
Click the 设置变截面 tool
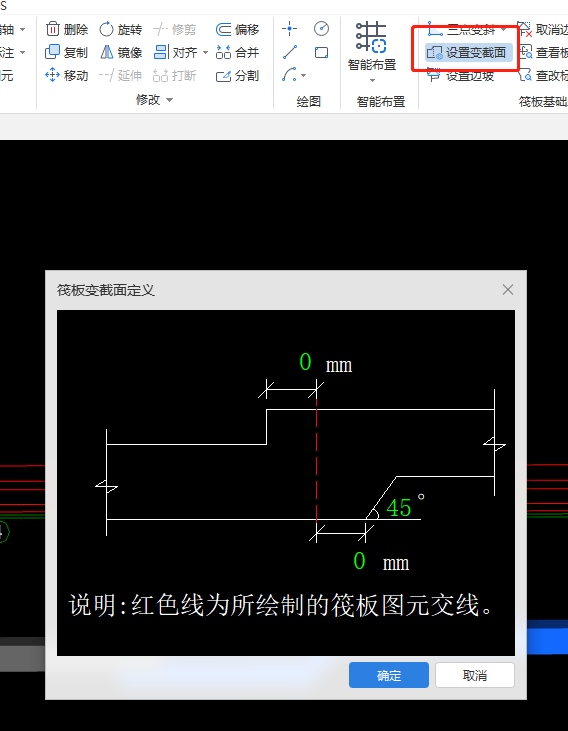[x=468, y=53]
